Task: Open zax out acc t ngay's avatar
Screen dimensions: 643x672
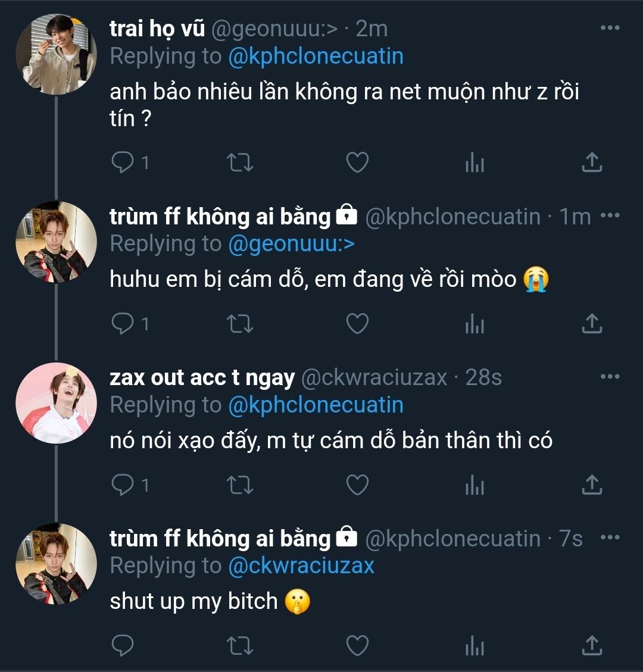Action: [x=56, y=403]
